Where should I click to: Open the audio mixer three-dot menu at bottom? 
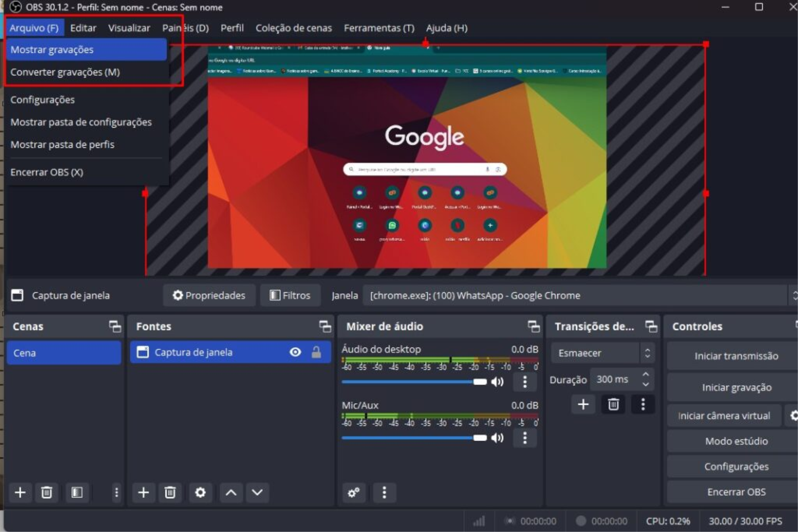[384, 493]
